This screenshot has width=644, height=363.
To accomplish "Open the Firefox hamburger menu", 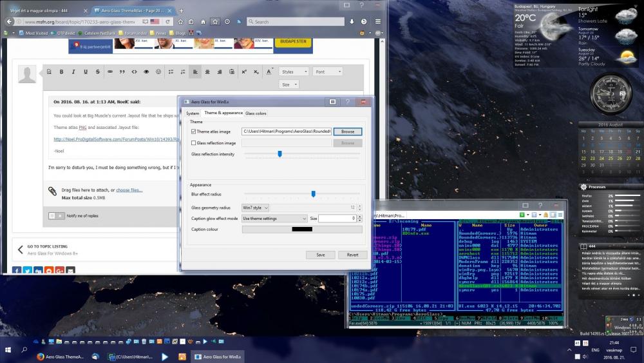I will pyautogui.click(x=377, y=21).
